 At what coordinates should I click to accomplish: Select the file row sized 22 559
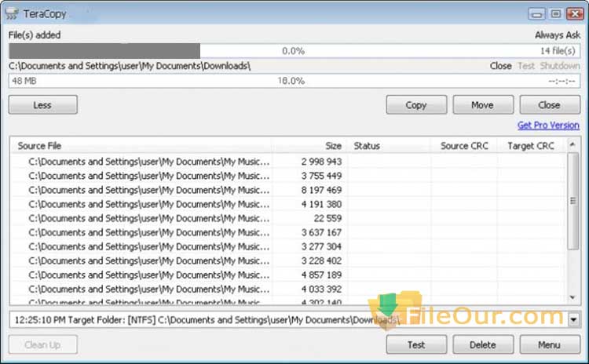point(288,218)
